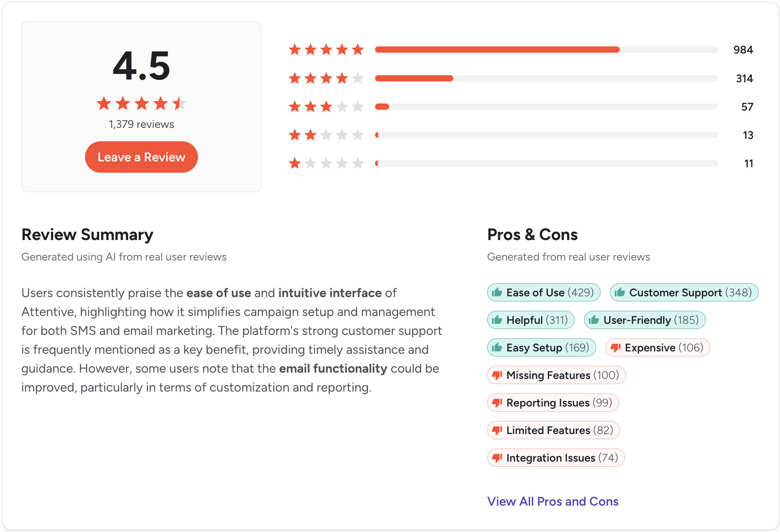
Task: Click the thumbs-down icon on Reporting Issues
Action: click(x=497, y=403)
